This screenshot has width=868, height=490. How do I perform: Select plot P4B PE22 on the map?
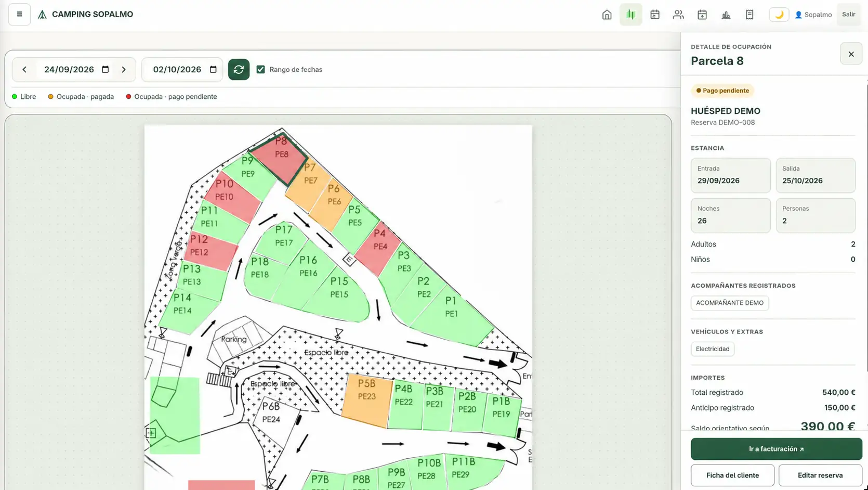(x=405, y=405)
